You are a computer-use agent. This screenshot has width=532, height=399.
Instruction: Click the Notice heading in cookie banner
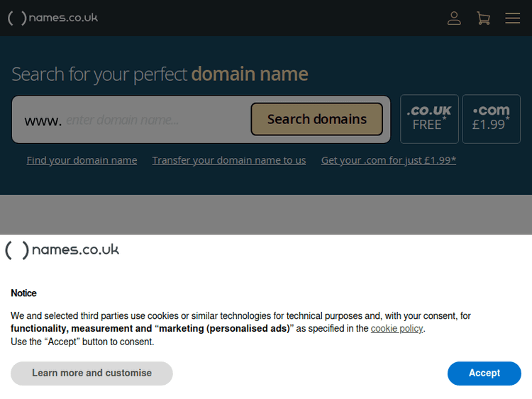23,293
